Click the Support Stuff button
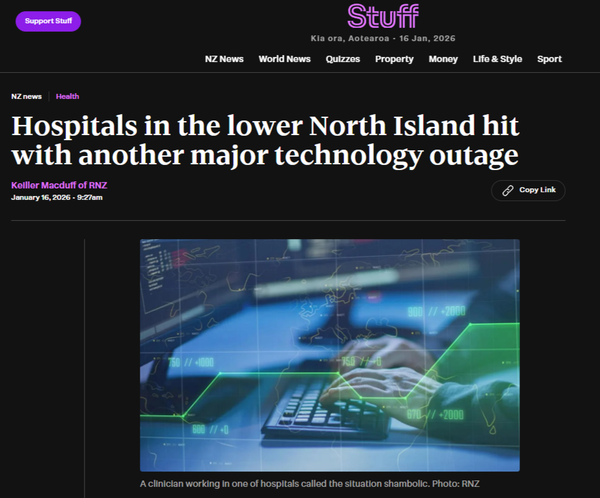Image resolution: width=600 pixels, height=498 pixels. (x=48, y=21)
